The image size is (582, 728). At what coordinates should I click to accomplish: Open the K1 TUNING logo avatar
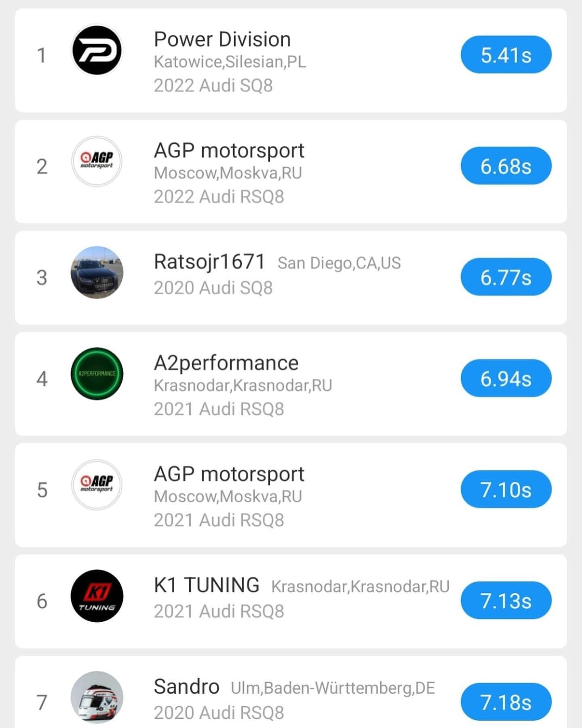click(97, 596)
